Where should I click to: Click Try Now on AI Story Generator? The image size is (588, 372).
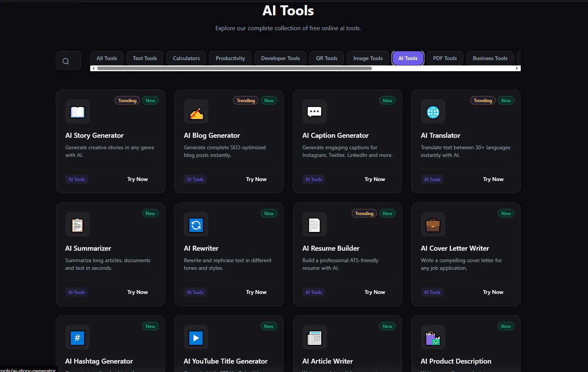point(138,179)
